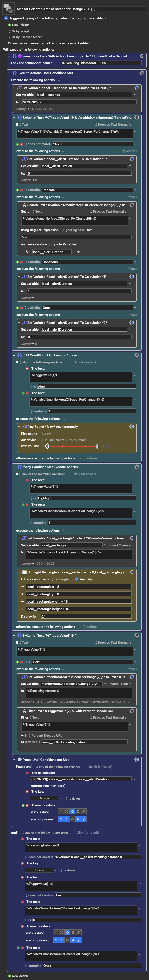
Task: Uncheck the Animate checkbox in Highlight Rectangle
Action: click(77, 579)
